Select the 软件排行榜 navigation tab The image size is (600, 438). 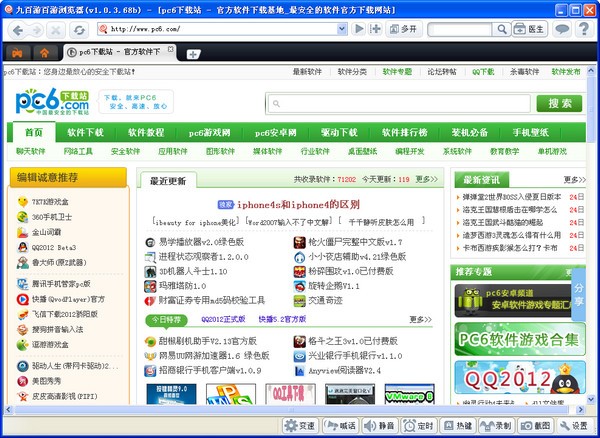(404, 132)
